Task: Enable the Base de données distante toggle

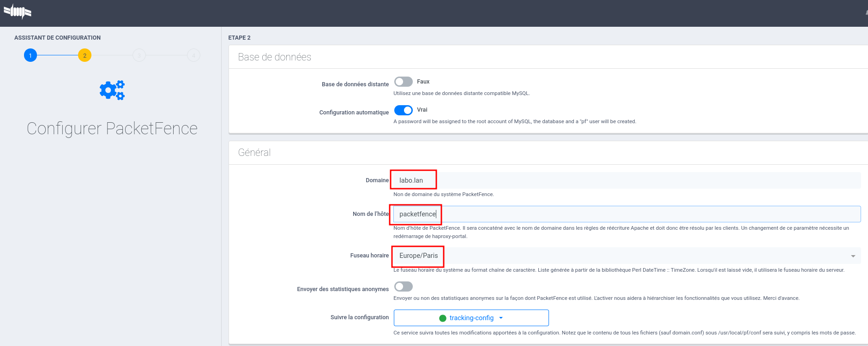Action: click(x=404, y=82)
